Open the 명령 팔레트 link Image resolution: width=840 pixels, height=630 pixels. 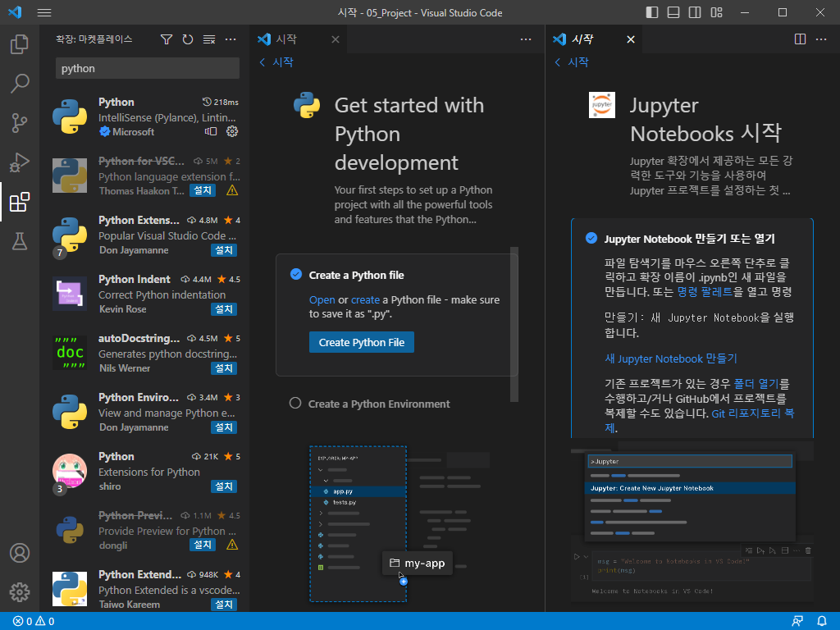pyautogui.click(x=705, y=292)
